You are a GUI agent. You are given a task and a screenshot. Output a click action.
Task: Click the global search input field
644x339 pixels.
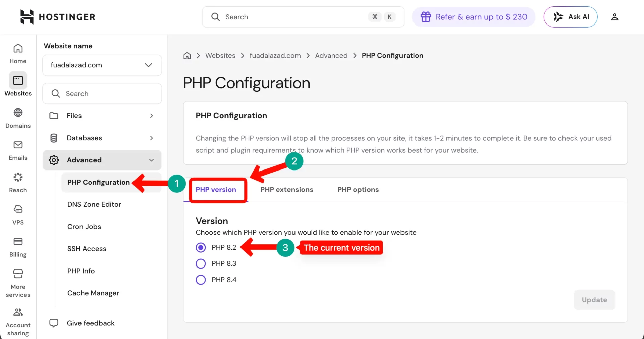295,17
